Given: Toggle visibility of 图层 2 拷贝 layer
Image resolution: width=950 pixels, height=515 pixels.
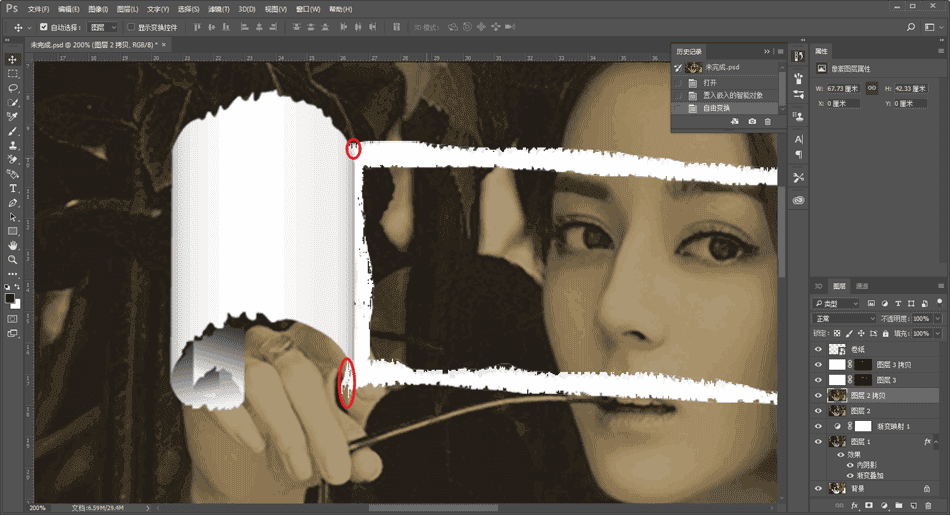Looking at the screenshot, I should [x=818, y=396].
